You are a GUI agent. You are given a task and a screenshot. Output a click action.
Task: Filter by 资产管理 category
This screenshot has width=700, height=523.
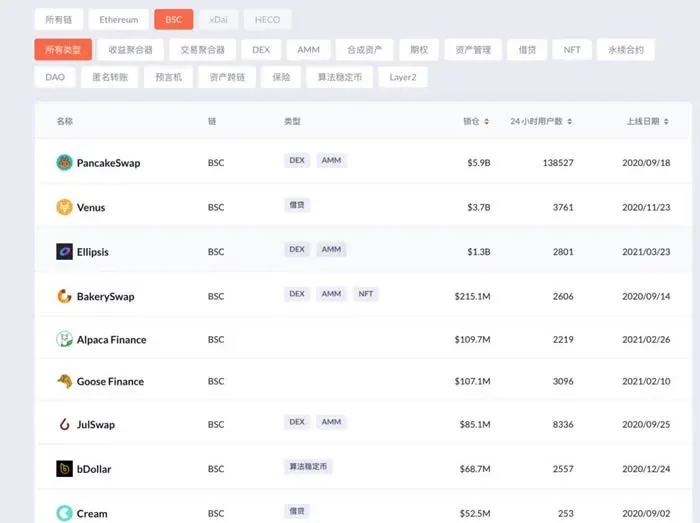(473, 50)
